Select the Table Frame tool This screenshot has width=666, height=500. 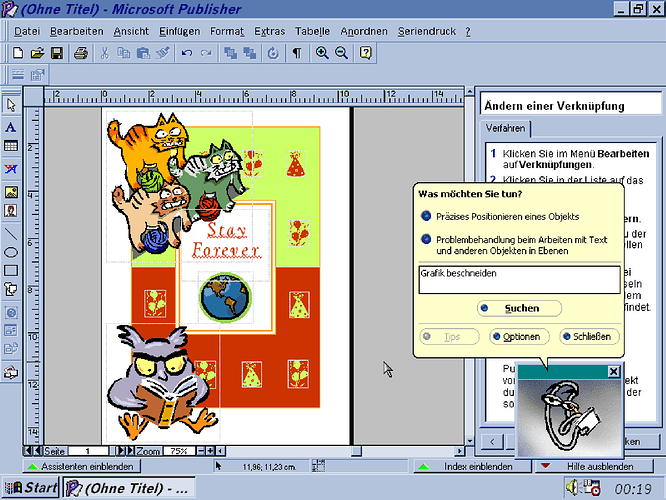[x=11, y=146]
